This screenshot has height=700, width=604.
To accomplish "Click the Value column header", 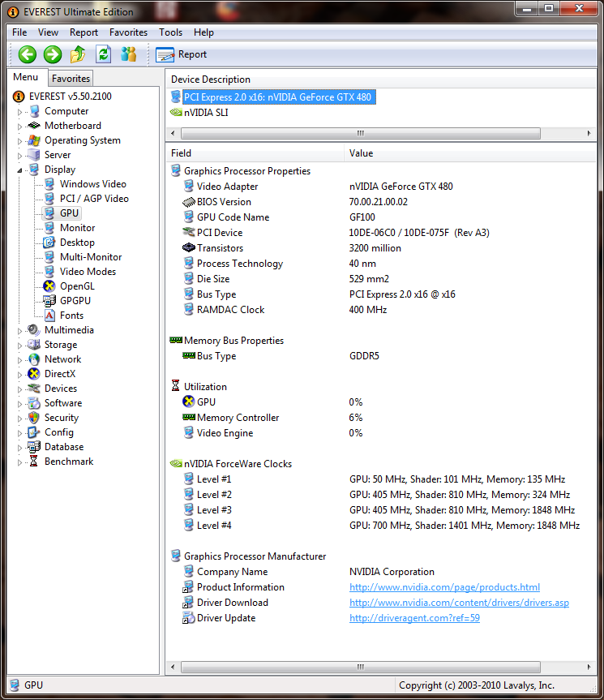I will tap(470, 153).
